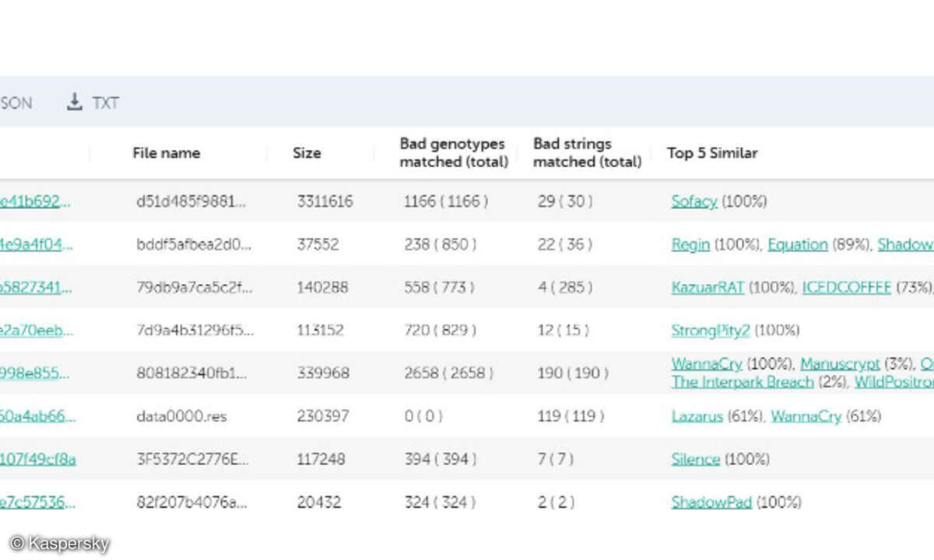Click genotypes value 238 ( 850 )
The height and width of the screenshot is (560, 934).
pos(440,244)
